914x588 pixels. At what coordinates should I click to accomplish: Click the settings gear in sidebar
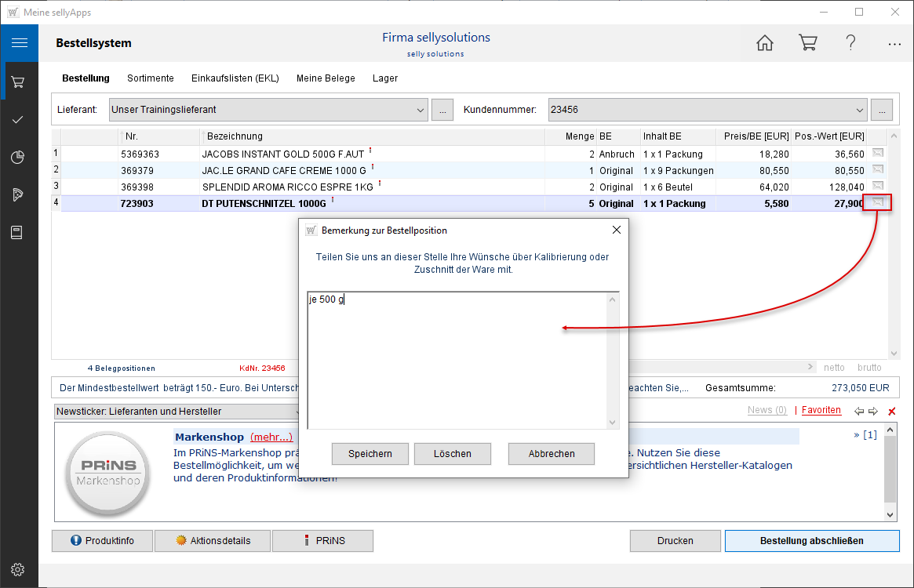point(18,569)
